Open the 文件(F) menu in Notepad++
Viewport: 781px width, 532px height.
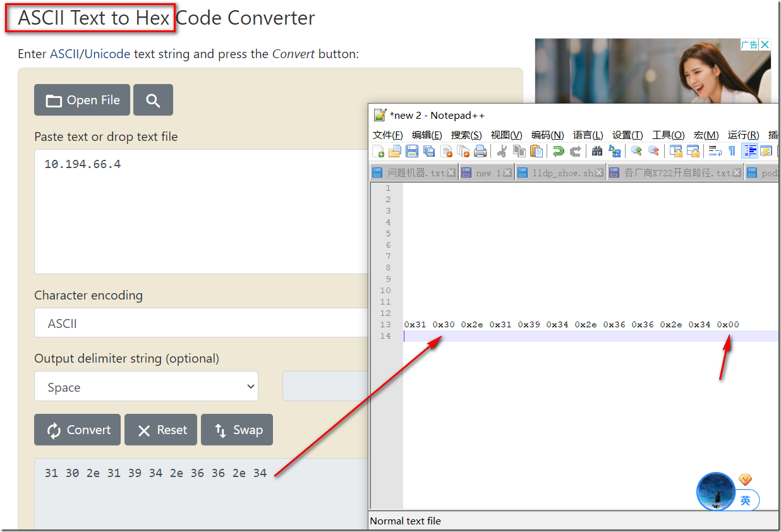387,135
